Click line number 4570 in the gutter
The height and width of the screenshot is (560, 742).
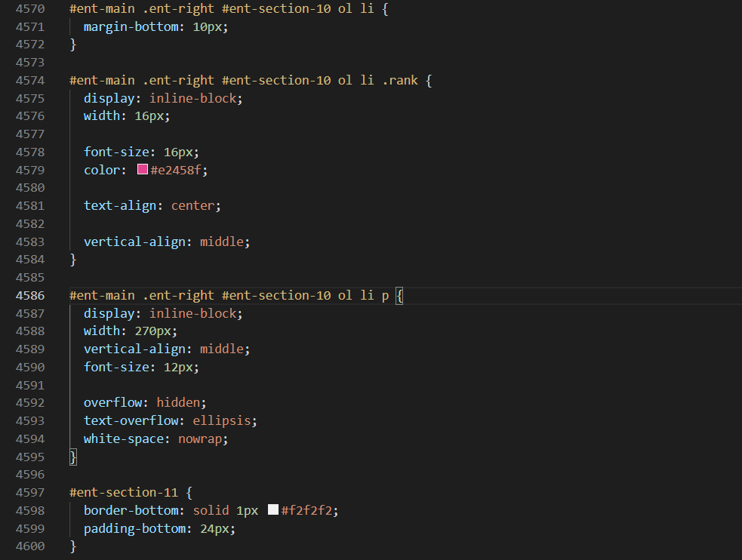click(x=30, y=9)
